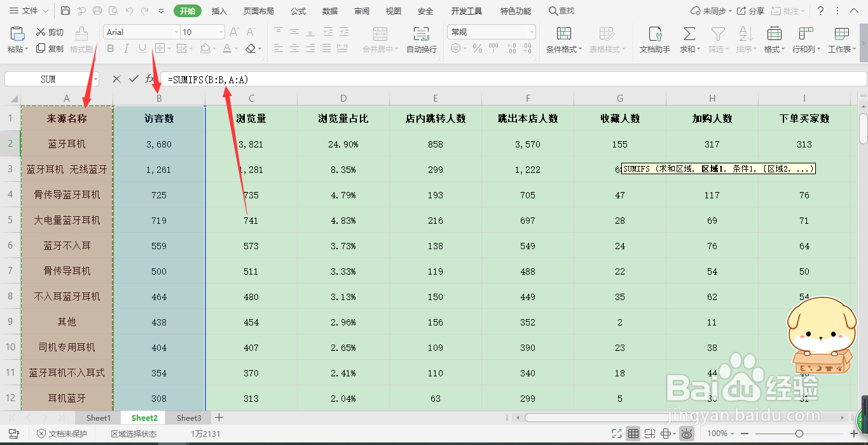Open Print Preview from quick access bar
This screenshot has height=445, width=868.
point(113,11)
